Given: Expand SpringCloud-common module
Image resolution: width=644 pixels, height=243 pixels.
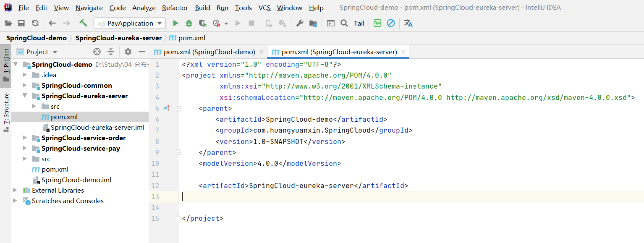Looking at the screenshot, I should click(25, 85).
